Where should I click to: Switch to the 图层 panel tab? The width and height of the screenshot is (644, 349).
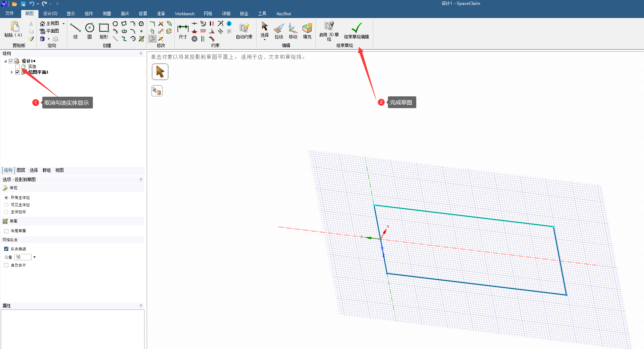tap(21, 170)
